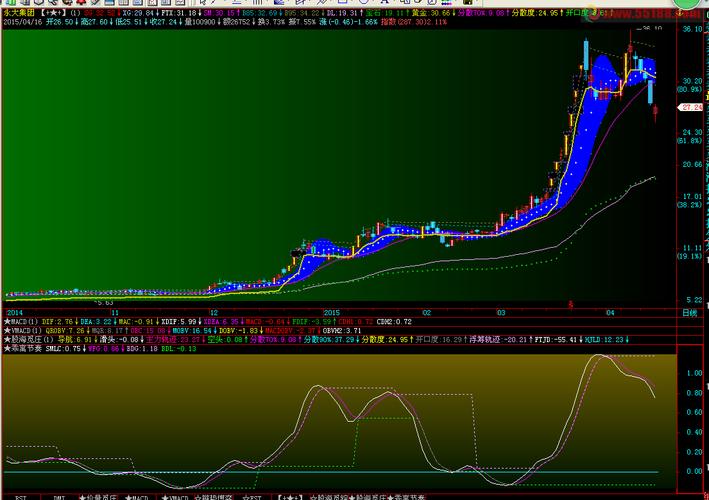Click the index value 指数(287.30)2.11%

click(414, 22)
